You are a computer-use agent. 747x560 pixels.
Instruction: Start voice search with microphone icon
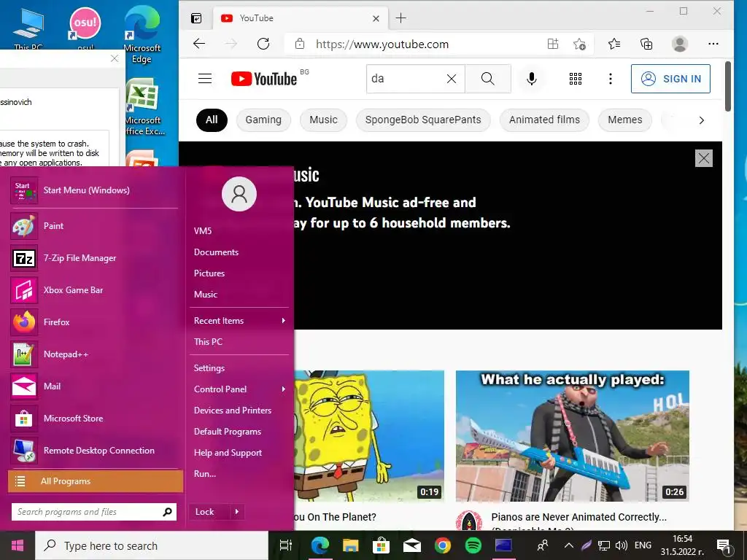tap(532, 79)
